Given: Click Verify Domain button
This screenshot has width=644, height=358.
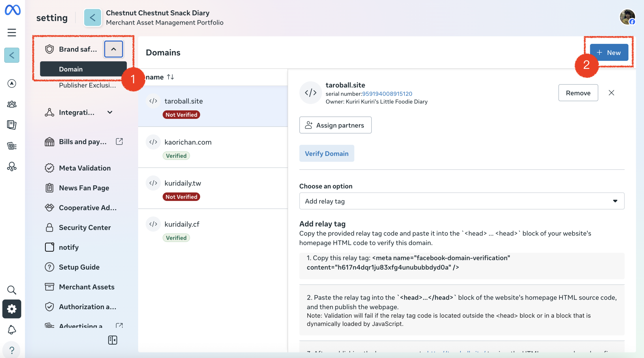Looking at the screenshot, I should click(x=327, y=153).
